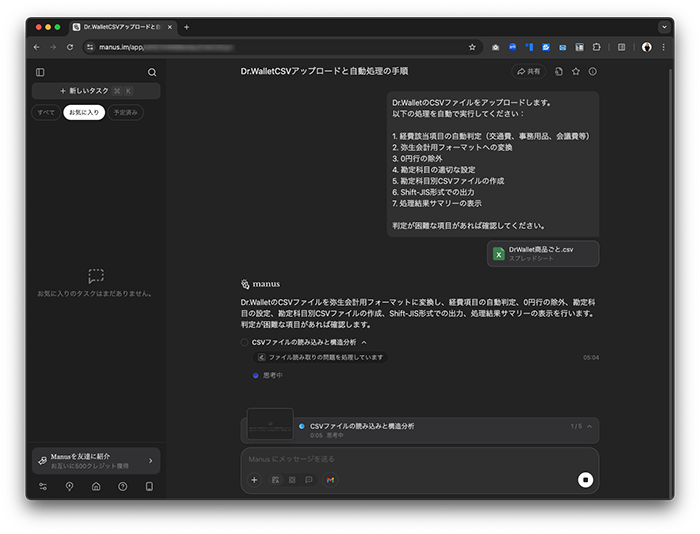Go back with the browser back arrow
Viewport: 700px width, 534px height.
tap(37, 47)
